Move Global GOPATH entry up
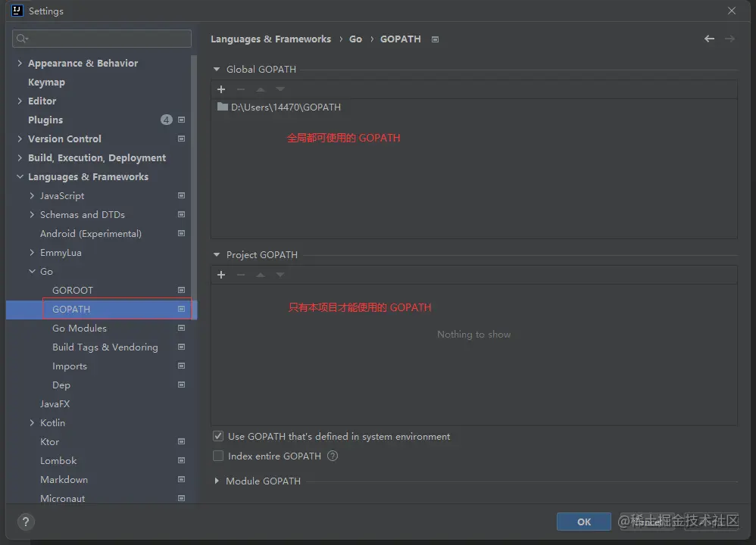The image size is (756, 545). click(x=261, y=89)
